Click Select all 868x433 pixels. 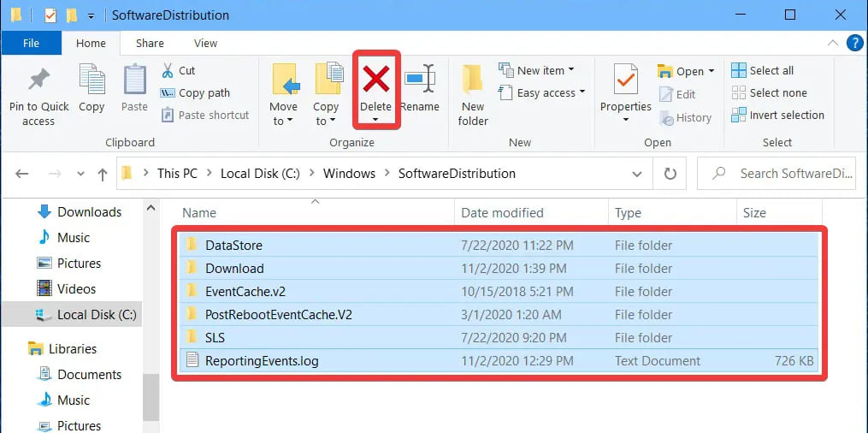click(762, 70)
